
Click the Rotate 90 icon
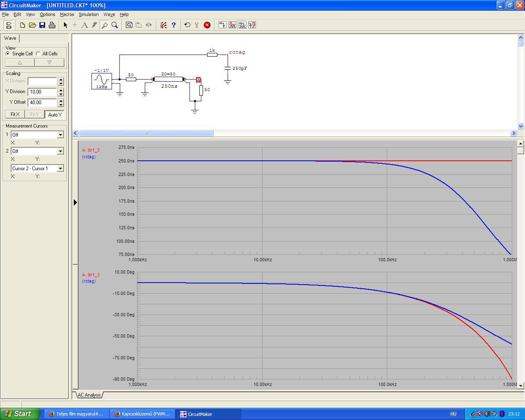pos(139,25)
